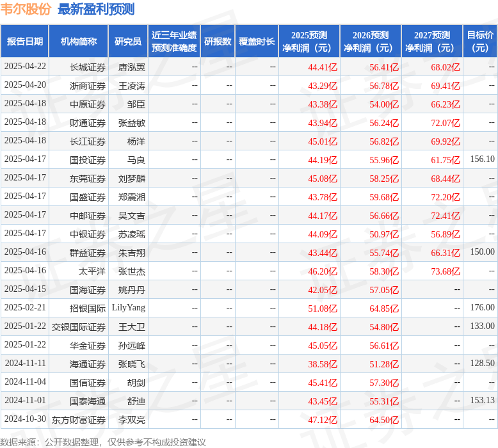Click the 150.00 target price

click(483, 252)
